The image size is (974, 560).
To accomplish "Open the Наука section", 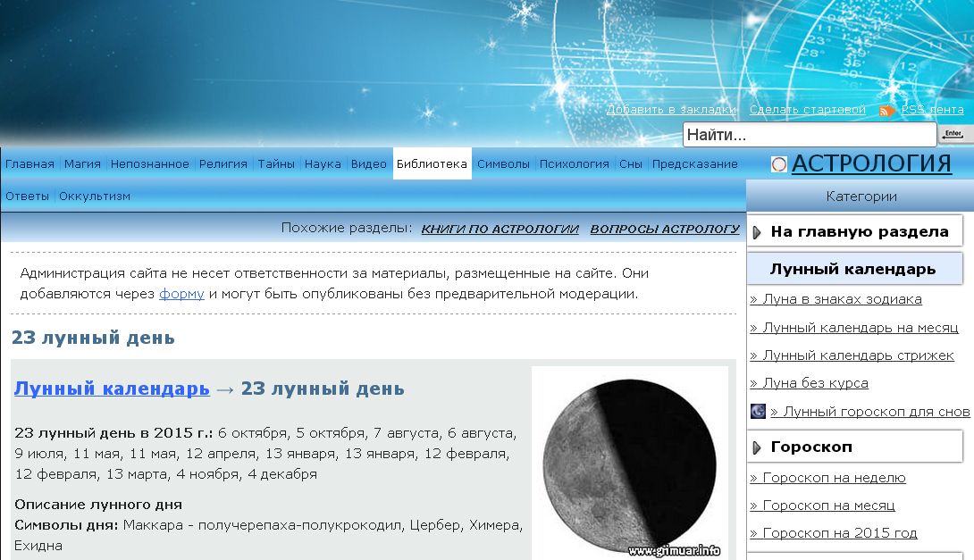I will point(323,164).
